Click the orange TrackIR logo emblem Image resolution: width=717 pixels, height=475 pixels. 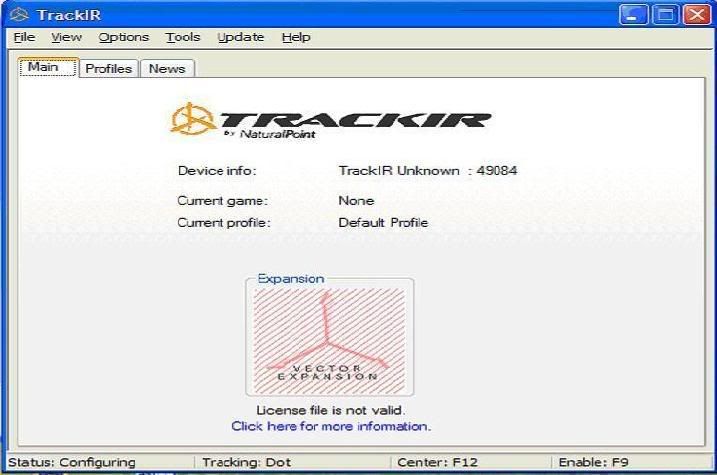click(192, 119)
